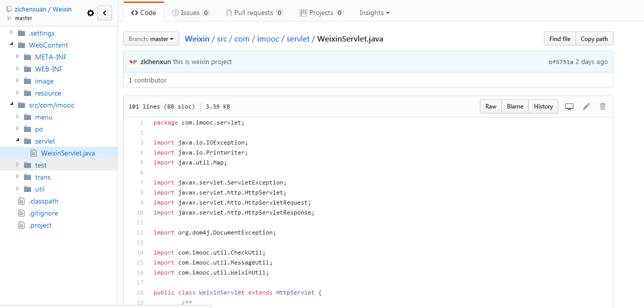Collapse the servlet tree arrow
This screenshot has height=308, width=644.
[18, 141]
